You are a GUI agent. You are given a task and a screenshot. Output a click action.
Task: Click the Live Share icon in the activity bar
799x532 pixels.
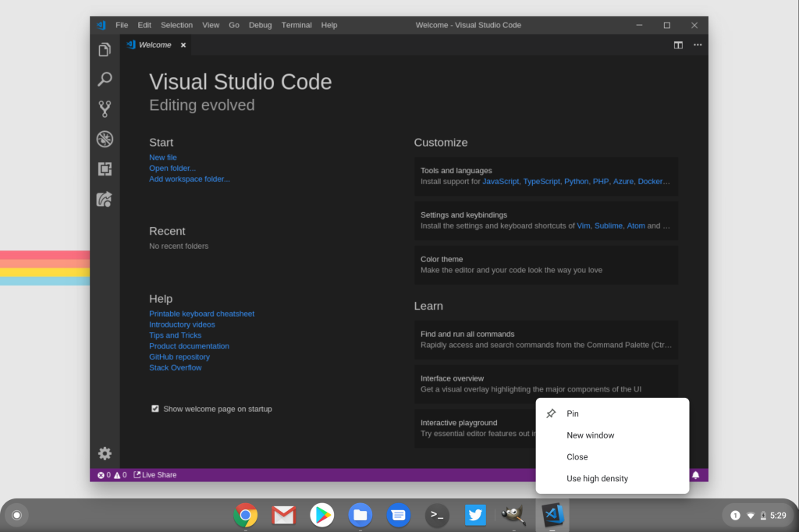(x=105, y=199)
